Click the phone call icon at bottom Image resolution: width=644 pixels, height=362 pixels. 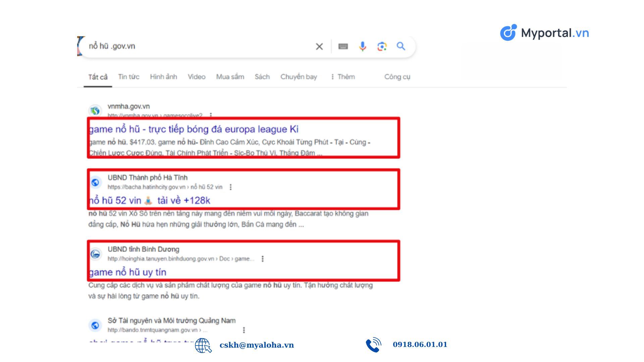(373, 345)
